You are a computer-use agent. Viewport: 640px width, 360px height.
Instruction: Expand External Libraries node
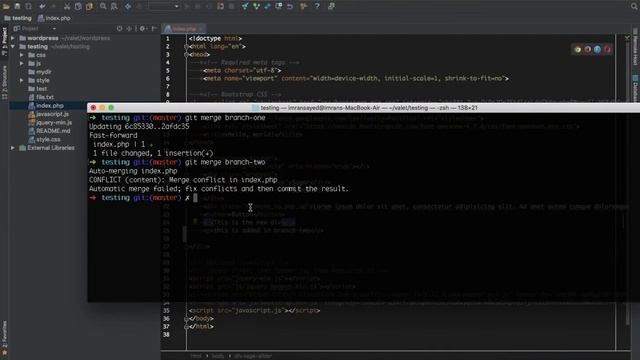13,148
